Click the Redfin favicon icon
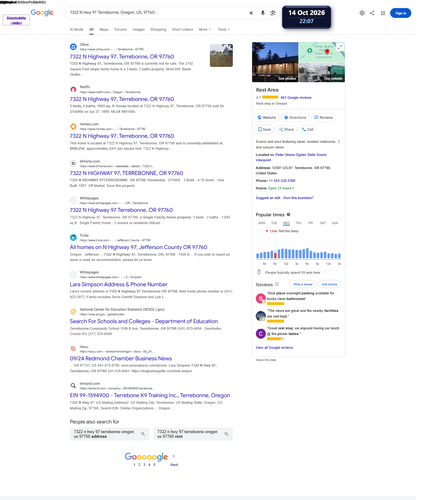This screenshot has height=500, width=421. point(73,89)
